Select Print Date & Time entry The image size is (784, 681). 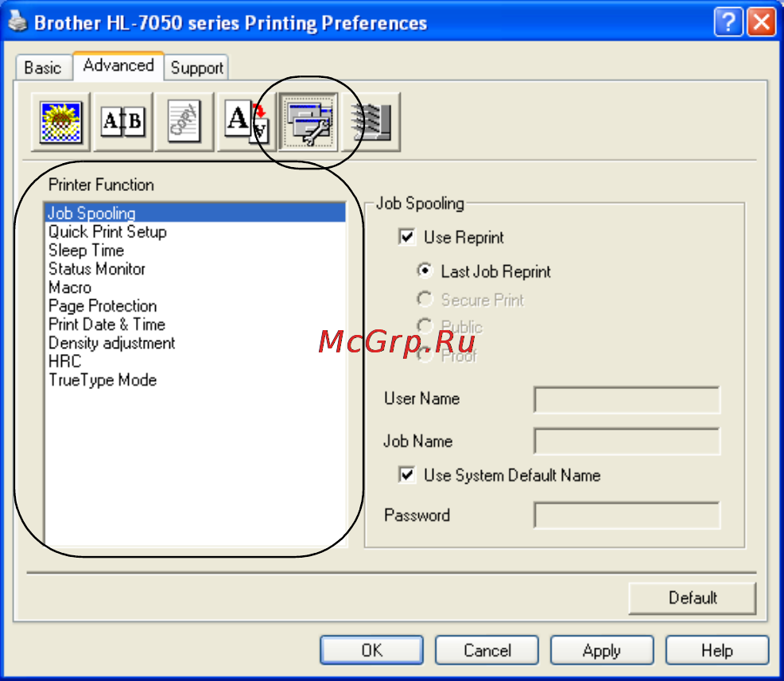coord(195,325)
